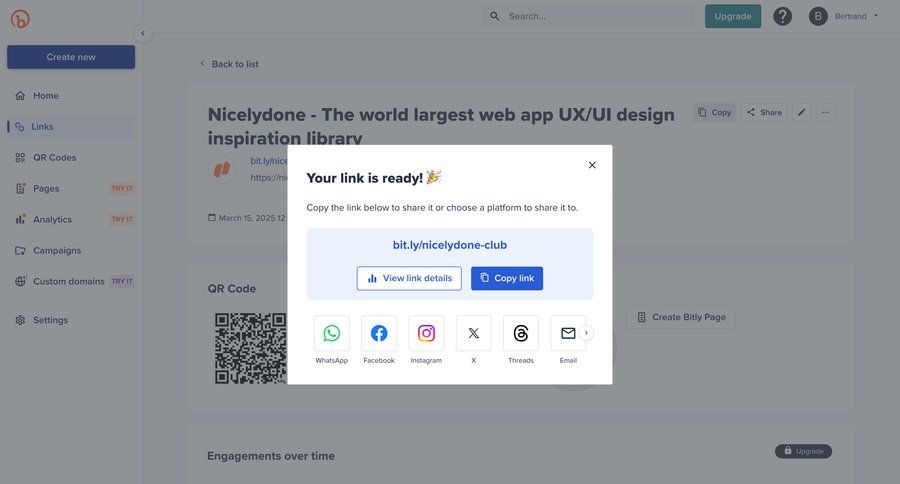Open Pages in sidebar
The image size is (900, 484).
(x=71, y=189)
